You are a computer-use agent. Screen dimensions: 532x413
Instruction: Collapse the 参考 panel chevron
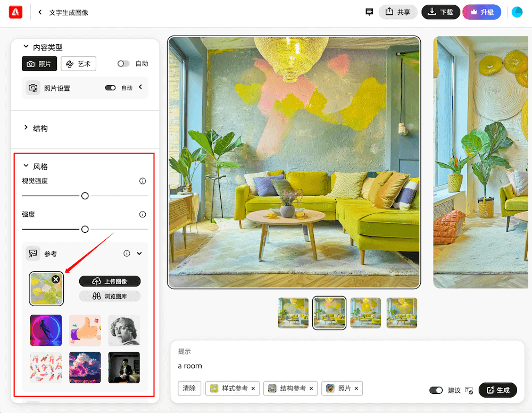(139, 254)
